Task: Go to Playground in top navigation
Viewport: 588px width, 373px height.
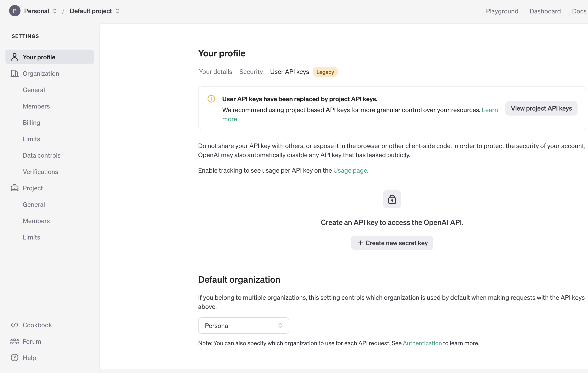Action: pyautogui.click(x=502, y=11)
